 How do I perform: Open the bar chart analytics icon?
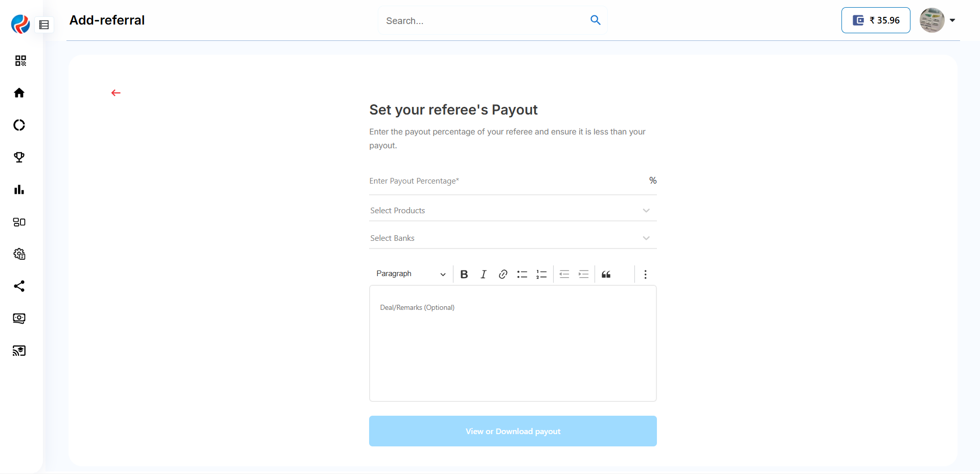[19, 190]
